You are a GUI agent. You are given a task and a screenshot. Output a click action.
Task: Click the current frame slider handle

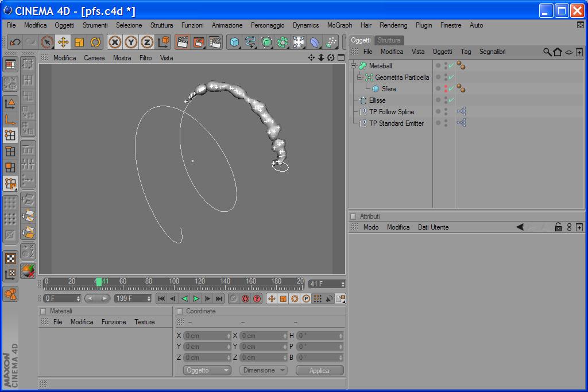coord(99,282)
